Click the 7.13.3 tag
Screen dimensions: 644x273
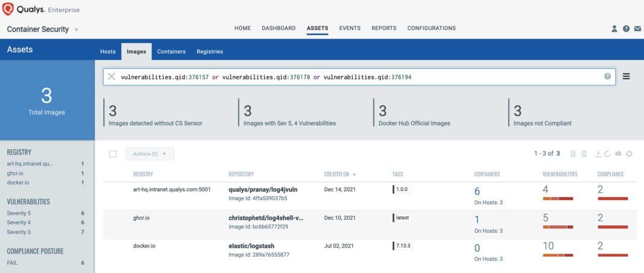point(403,246)
